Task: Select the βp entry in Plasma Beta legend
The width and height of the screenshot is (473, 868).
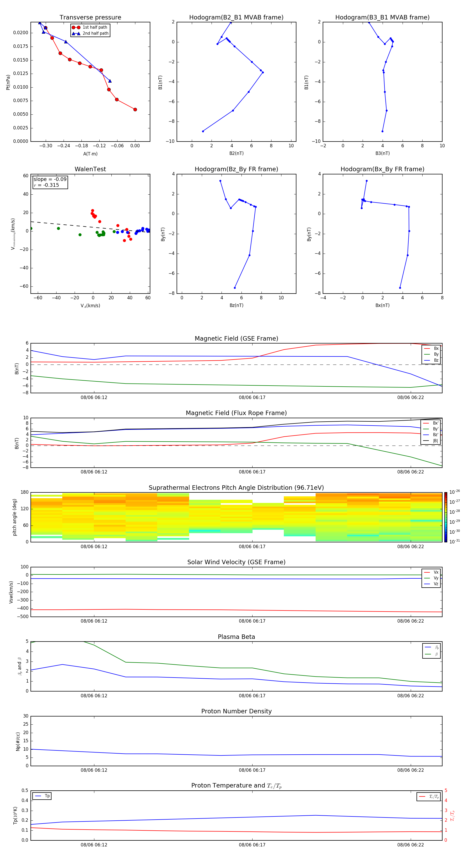Action: coord(432,647)
